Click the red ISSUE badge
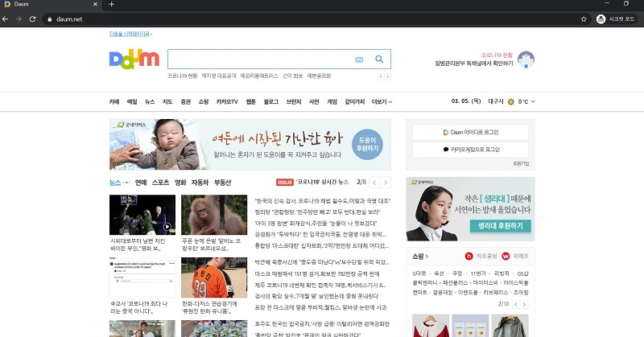The height and width of the screenshot is (337, 644). [x=285, y=183]
